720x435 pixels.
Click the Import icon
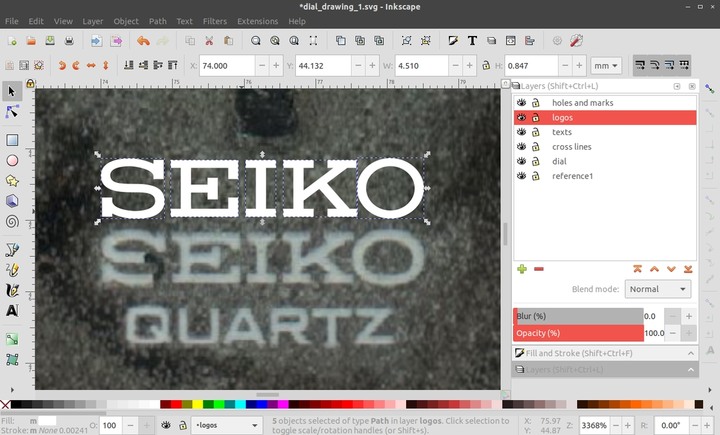(96, 41)
